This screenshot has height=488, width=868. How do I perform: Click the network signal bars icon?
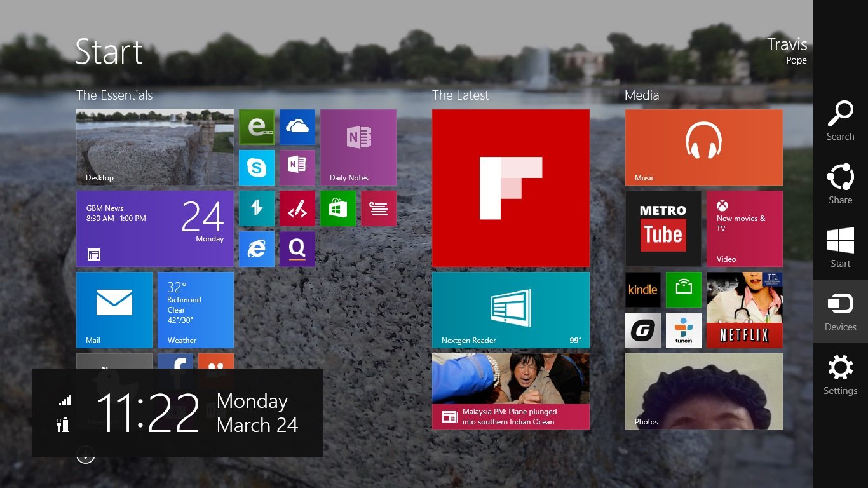(x=65, y=400)
